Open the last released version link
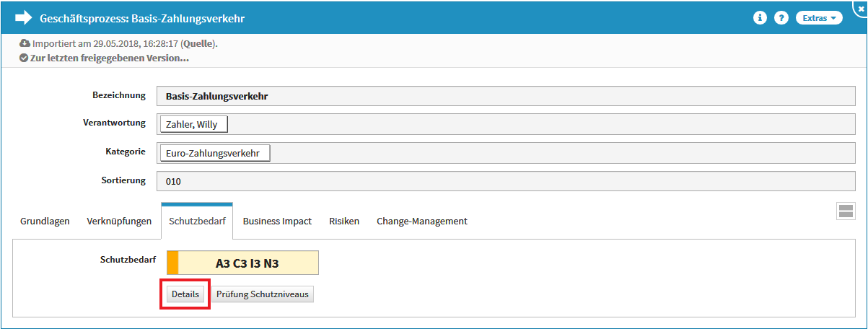Viewport: 868px width, 329px height. 109,58
